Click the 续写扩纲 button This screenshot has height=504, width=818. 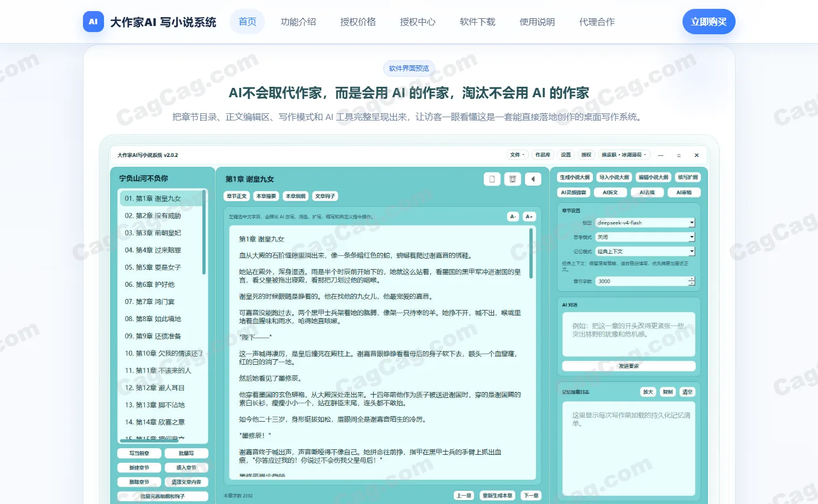pyautogui.click(x=687, y=177)
